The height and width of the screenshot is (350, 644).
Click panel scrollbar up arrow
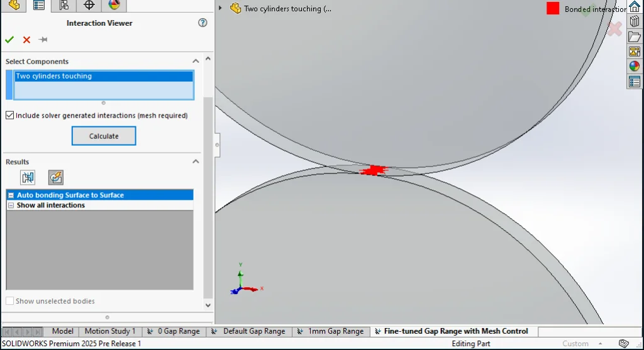208,58
